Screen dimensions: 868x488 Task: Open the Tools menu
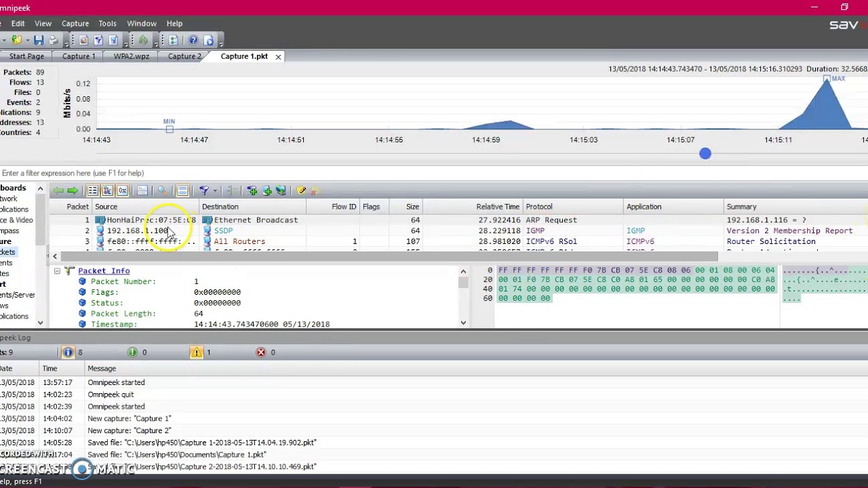click(107, 24)
